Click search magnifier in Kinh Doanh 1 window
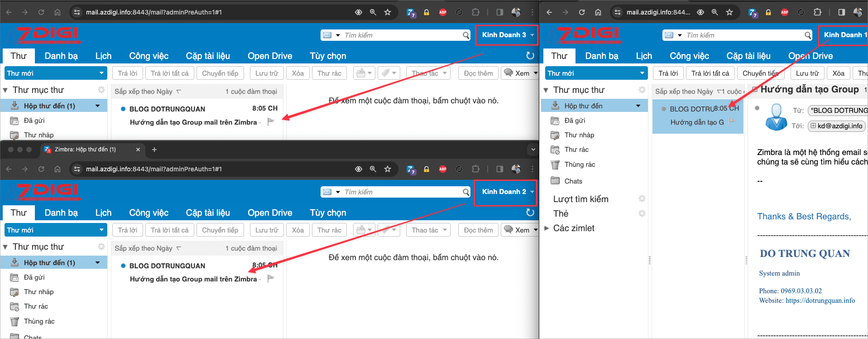Viewport: 868px width, 339px height. 808,35
